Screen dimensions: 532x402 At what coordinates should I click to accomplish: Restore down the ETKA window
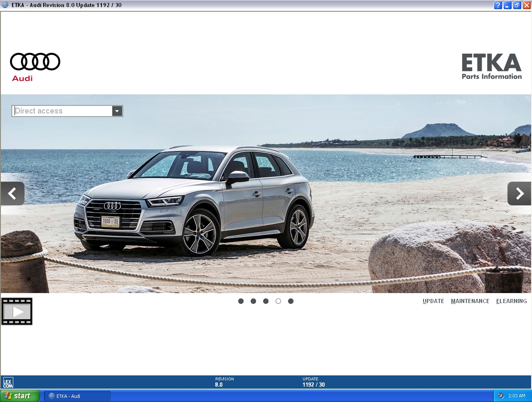(x=517, y=5)
